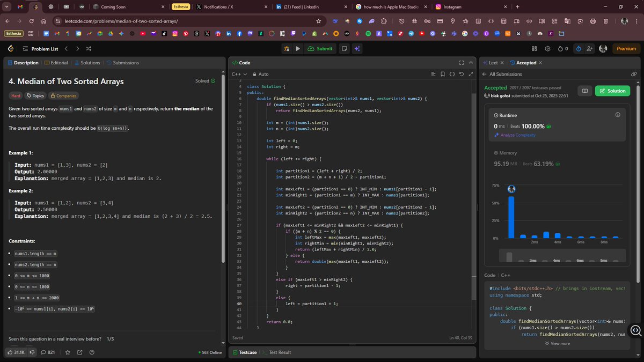Bookmark this page with the address bar star

tap(318, 21)
